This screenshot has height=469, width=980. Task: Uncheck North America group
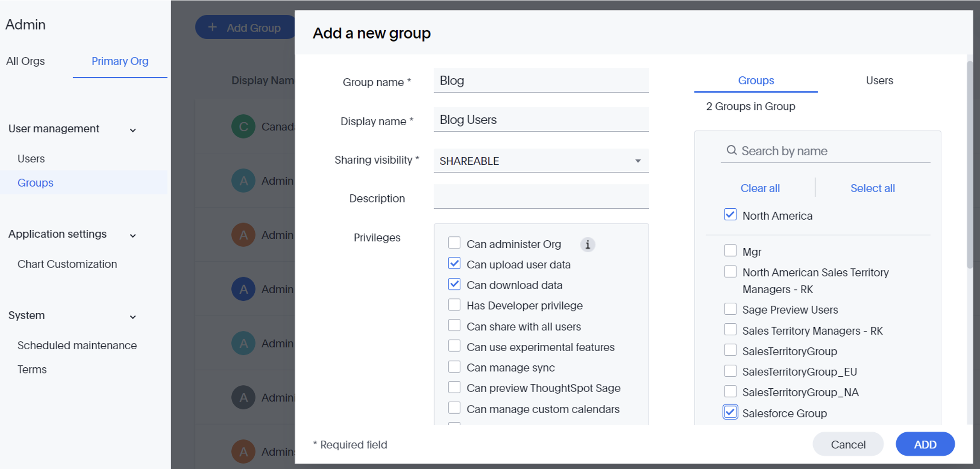coord(730,214)
